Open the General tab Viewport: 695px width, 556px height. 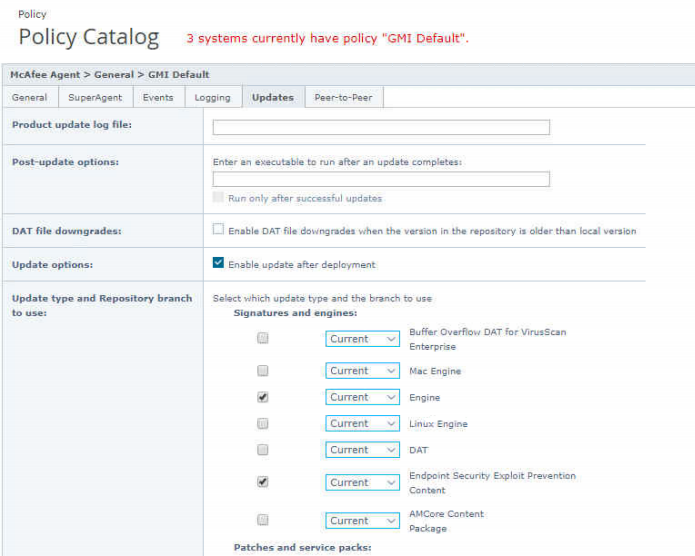tap(30, 98)
